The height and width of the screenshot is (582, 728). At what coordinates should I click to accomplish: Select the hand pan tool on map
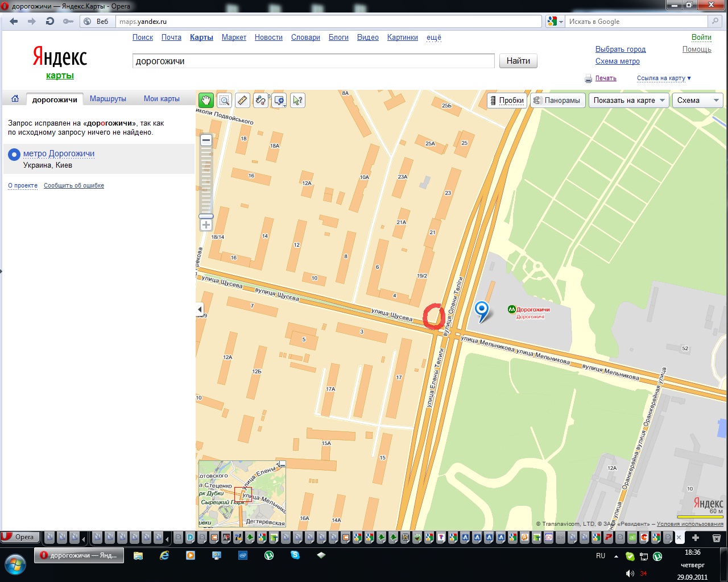click(x=206, y=101)
